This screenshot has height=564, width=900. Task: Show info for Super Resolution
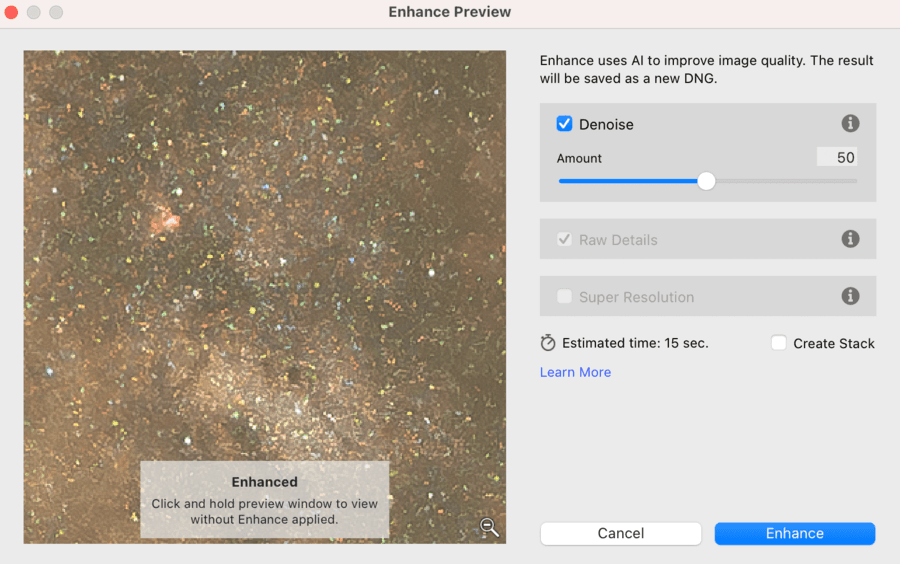[850, 296]
